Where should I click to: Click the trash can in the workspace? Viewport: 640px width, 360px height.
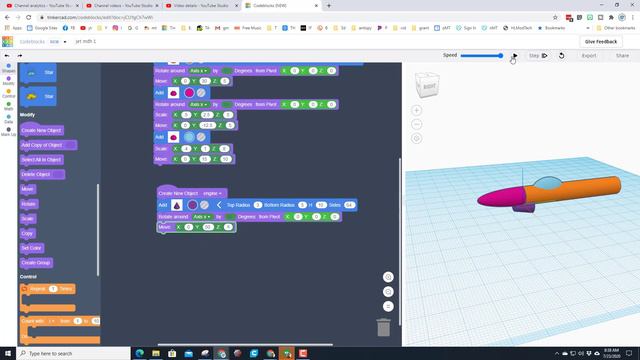(383, 327)
